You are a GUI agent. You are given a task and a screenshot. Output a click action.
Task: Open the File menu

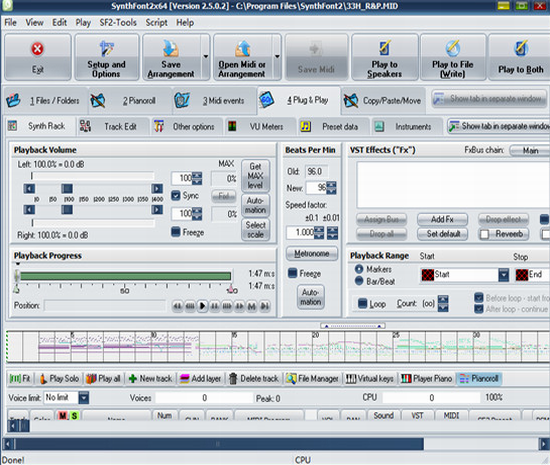pyautogui.click(x=10, y=22)
